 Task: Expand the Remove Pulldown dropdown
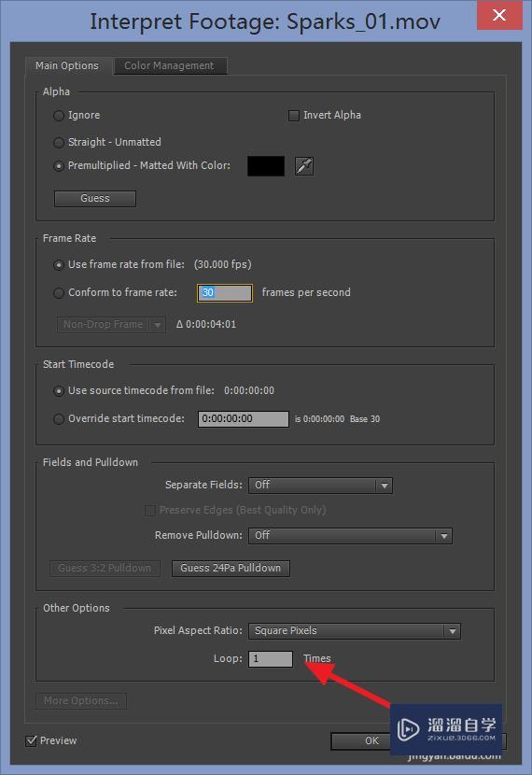click(350, 536)
